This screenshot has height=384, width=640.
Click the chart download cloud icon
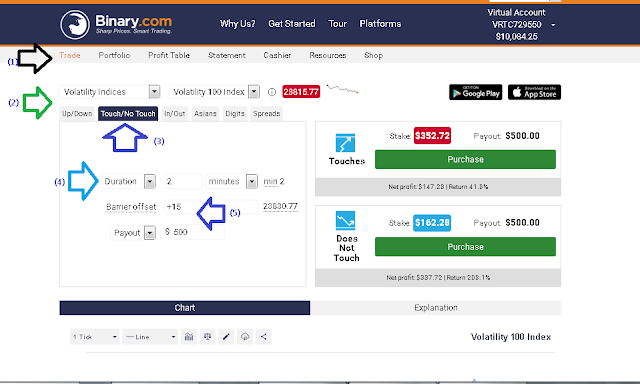245,337
